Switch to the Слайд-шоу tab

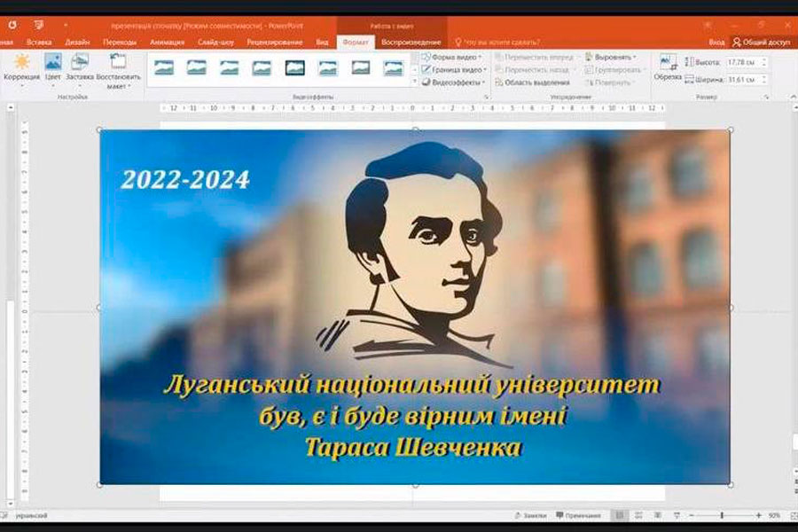pyautogui.click(x=215, y=43)
